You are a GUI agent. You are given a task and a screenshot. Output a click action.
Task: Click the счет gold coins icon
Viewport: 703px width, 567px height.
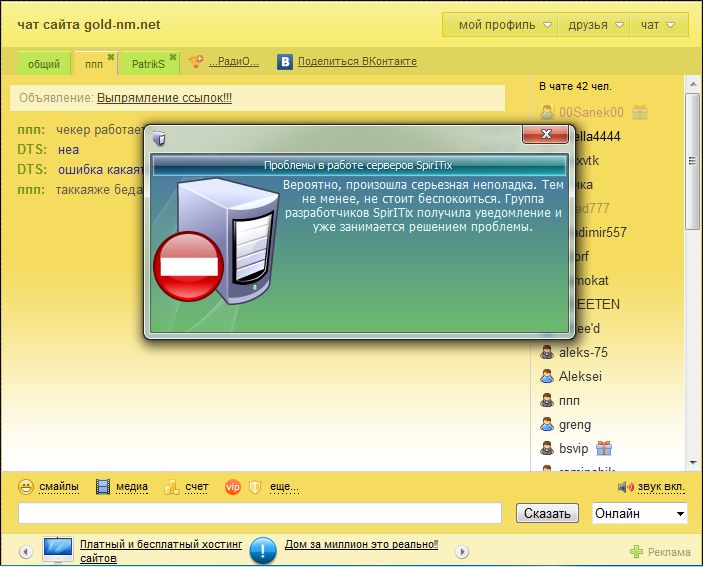(172, 487)
